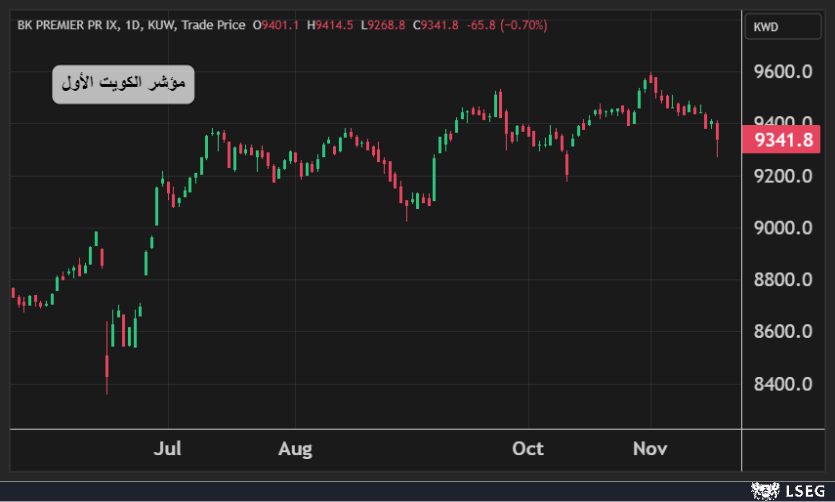Click the 9600.0 price axis label
Viewport: 835px width, 502px height.
coord(782,73)
